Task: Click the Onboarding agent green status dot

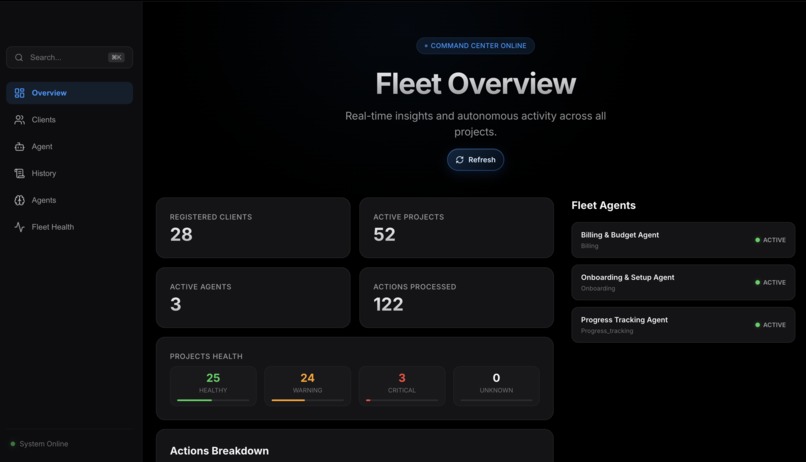Action: pos(757,283)
